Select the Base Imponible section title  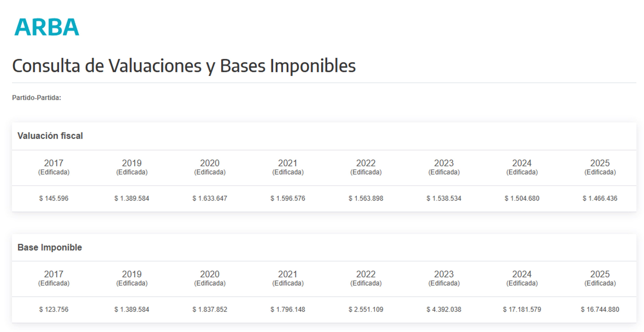50,247
